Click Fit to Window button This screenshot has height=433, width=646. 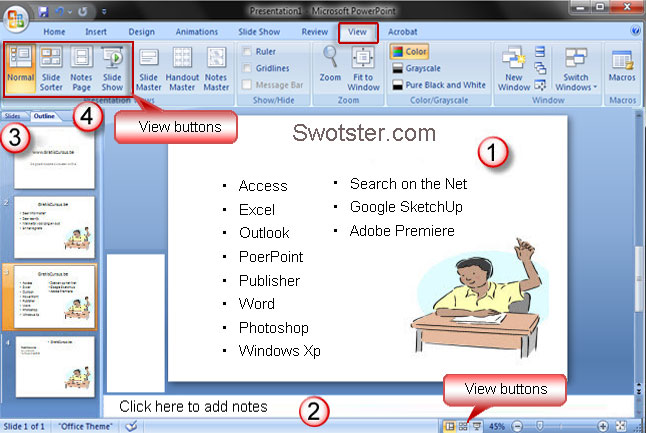pyautogui.click(x=363, y=68)
